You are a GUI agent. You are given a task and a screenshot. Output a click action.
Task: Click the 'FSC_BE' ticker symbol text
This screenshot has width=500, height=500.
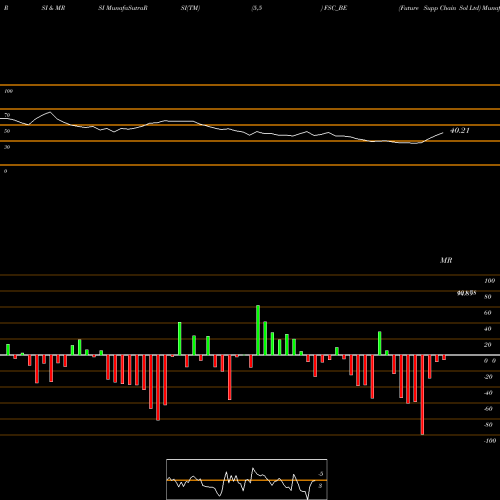(335, 8)
